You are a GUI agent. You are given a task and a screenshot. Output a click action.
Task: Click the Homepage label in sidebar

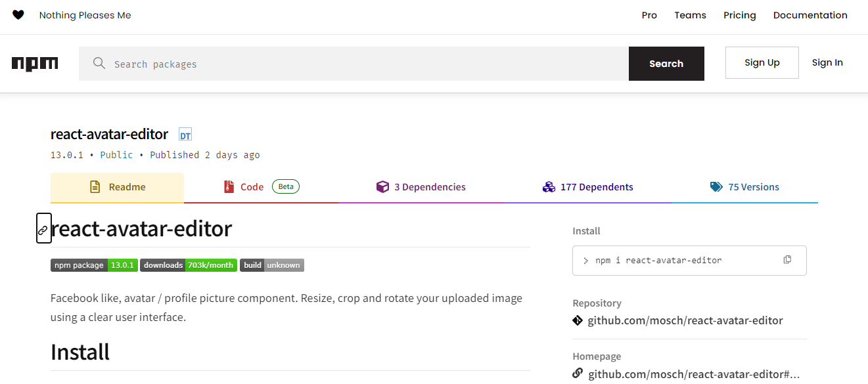tap(597, 356)
